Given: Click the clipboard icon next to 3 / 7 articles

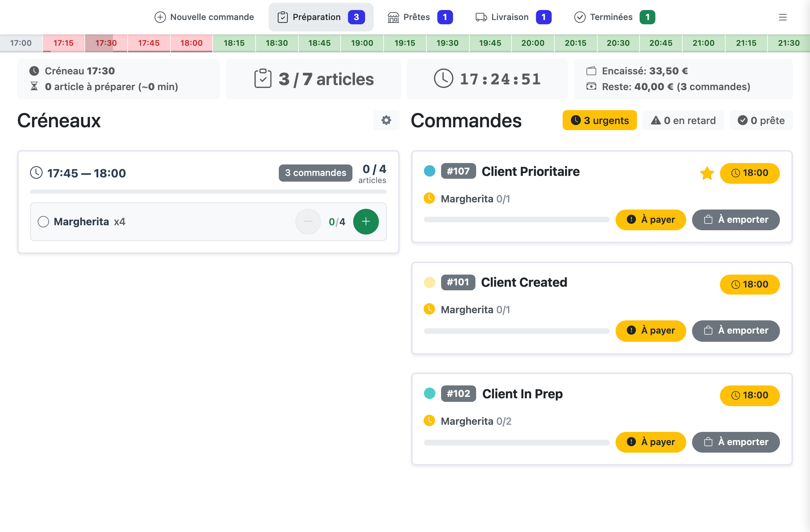Looking at the screenshot, I should [x=263, y=78].
